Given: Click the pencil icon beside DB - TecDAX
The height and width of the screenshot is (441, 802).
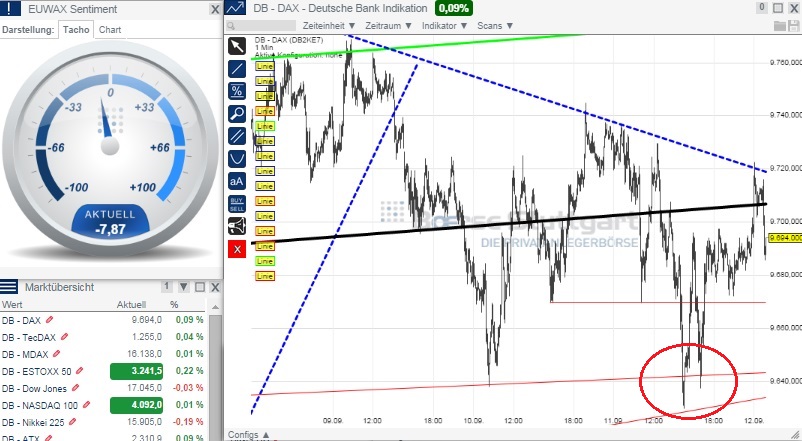Looking at the screenshot, I should (64, 337).
